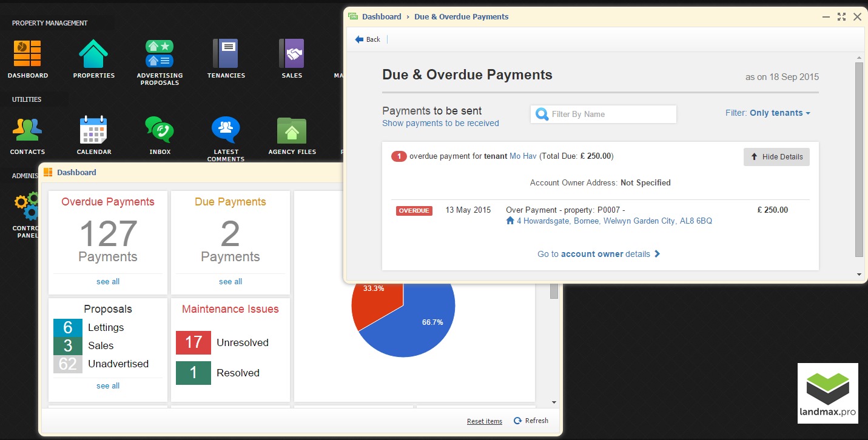Open the Dashboard desktop icon

click(27, 54)
